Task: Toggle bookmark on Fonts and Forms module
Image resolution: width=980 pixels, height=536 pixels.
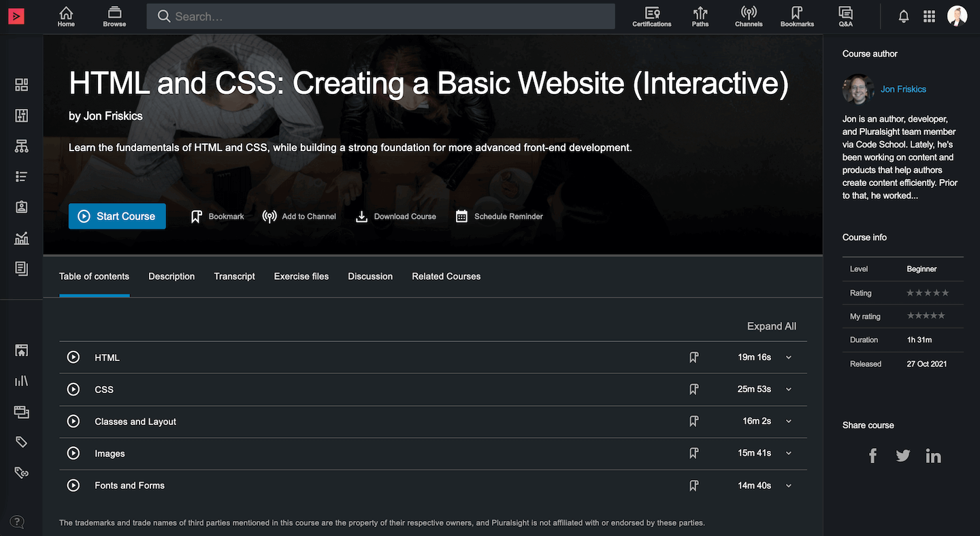Action: click(693, 485)
